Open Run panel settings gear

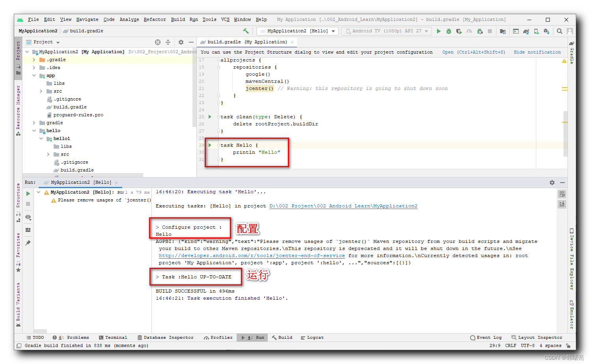552,183
